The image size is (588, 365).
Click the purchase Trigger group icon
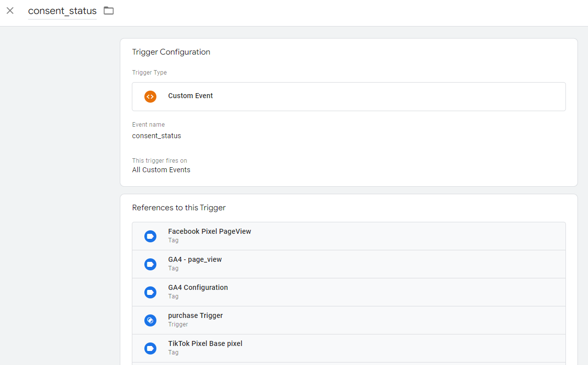pos(150,320)
